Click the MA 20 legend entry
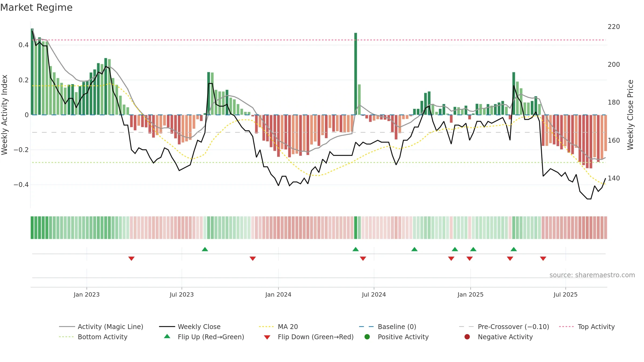 click(278, 327)
